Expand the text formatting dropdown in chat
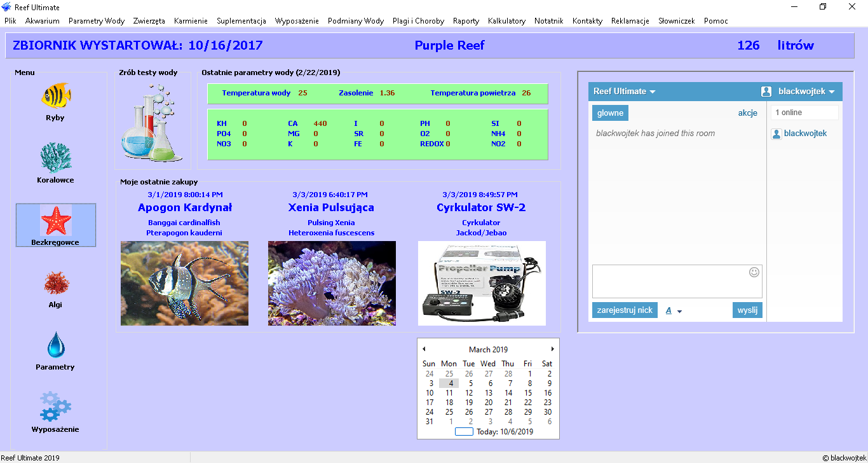Screen dimensions: 868x463 tap(674, 311)
